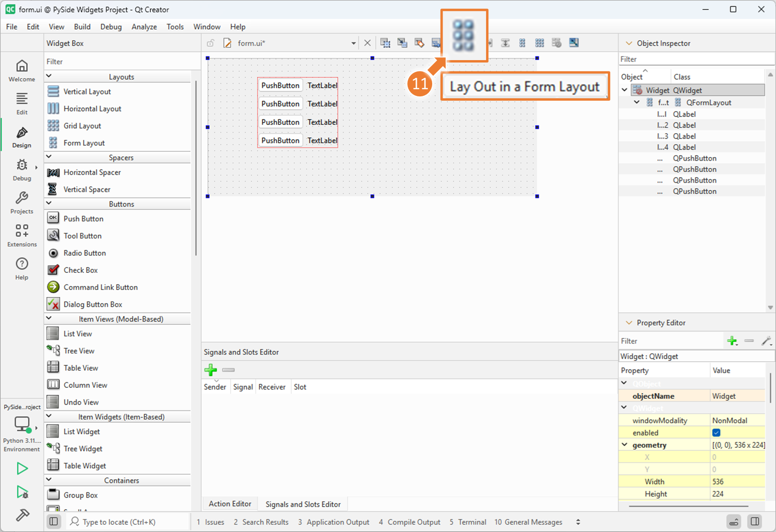The image size is (776, 532).
Task: Switch to Edit Signals/Slots mode icon
Action: (x=403, y=43)
